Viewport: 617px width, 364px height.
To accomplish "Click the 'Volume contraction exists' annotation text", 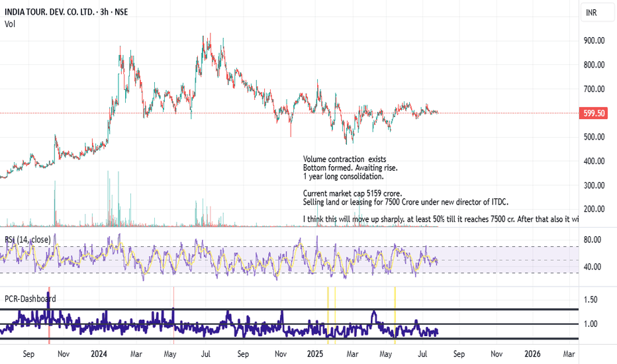I will tap(345, 159).
